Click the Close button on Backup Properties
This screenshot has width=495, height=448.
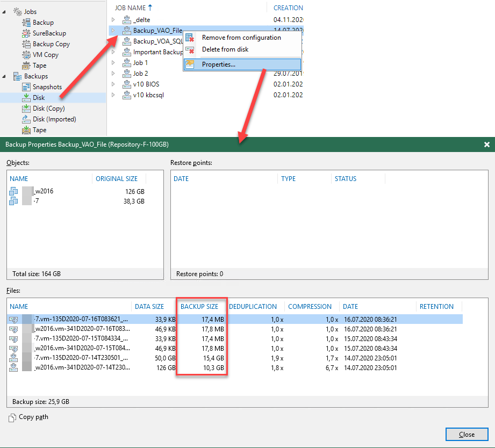click(467, 434)
